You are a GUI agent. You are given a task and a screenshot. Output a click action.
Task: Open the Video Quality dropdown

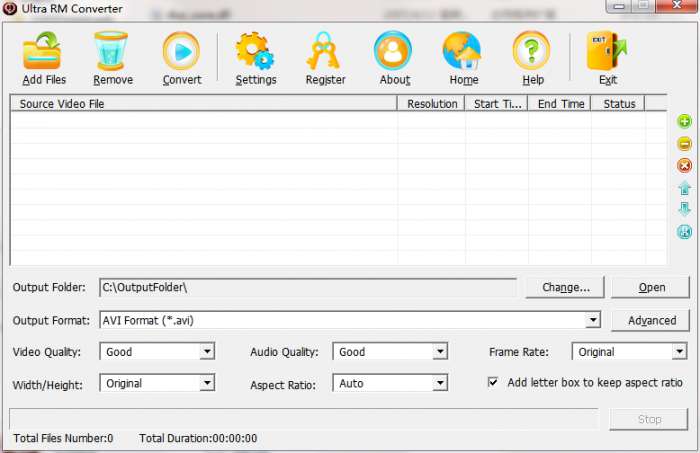click(x=207, y=352)
